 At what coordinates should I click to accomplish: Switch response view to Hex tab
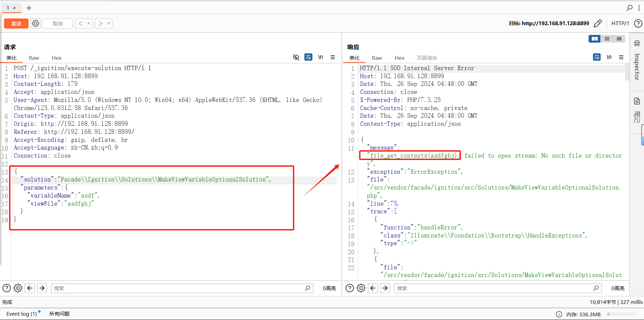[399, 58]
